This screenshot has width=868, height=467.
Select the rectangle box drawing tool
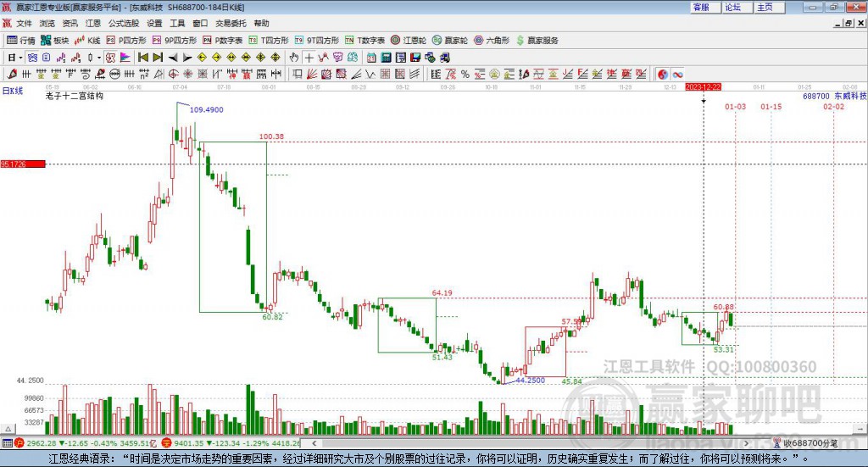click(298, 74)
